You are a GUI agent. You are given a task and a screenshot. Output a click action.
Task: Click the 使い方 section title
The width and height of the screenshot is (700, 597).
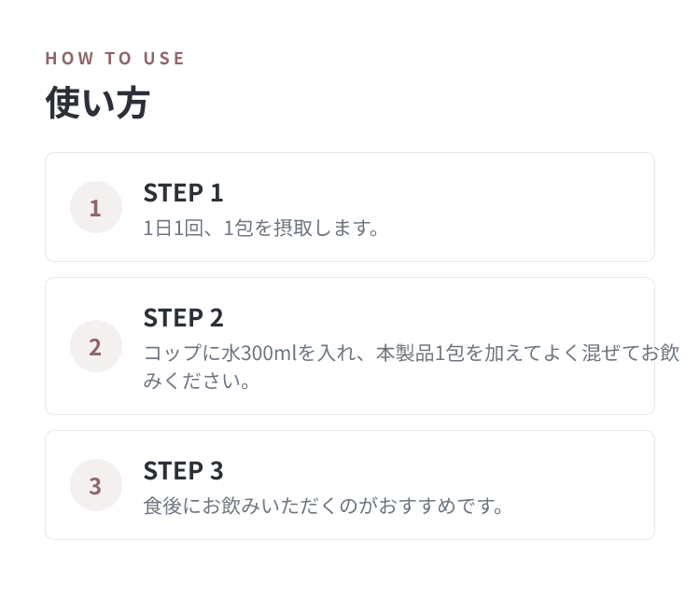(97, 103)
